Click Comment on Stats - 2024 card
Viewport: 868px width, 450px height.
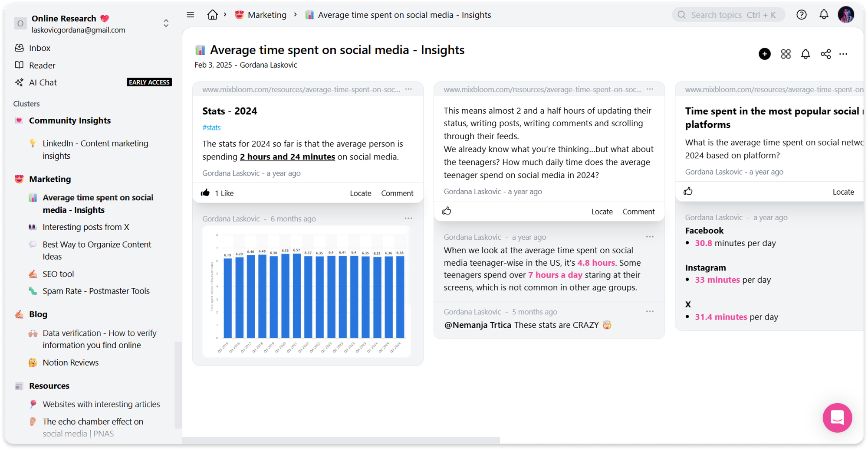point(397,193)
